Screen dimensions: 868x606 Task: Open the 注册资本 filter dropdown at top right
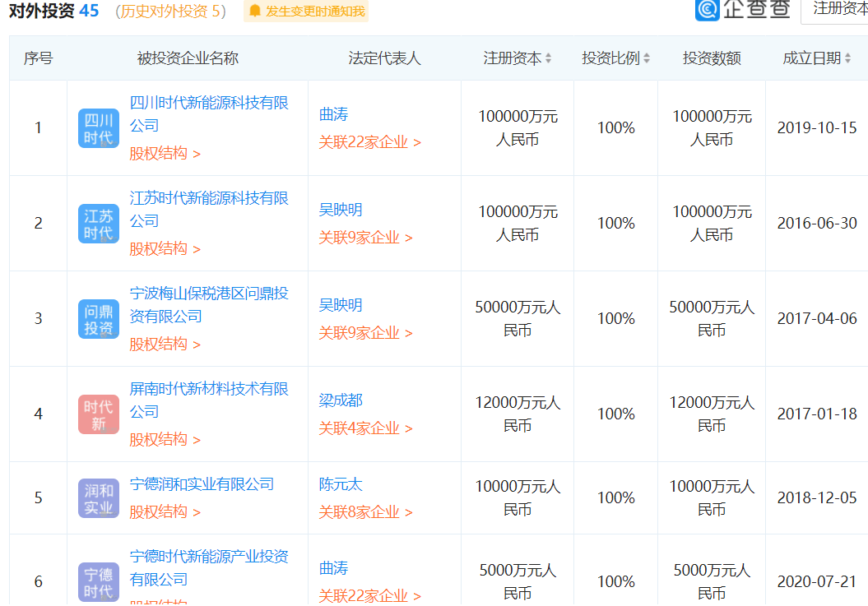tap(835, 10)
